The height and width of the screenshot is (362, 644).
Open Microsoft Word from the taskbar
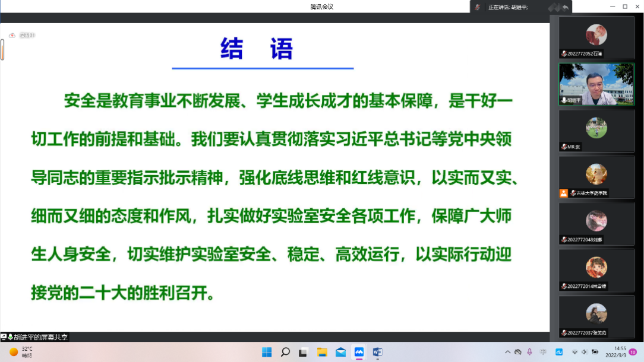(377, 352)
